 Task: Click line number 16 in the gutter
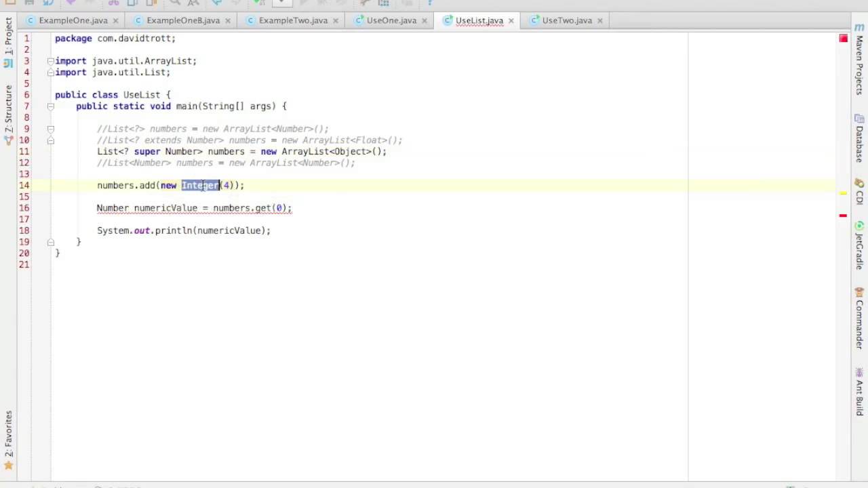(24, 208)
